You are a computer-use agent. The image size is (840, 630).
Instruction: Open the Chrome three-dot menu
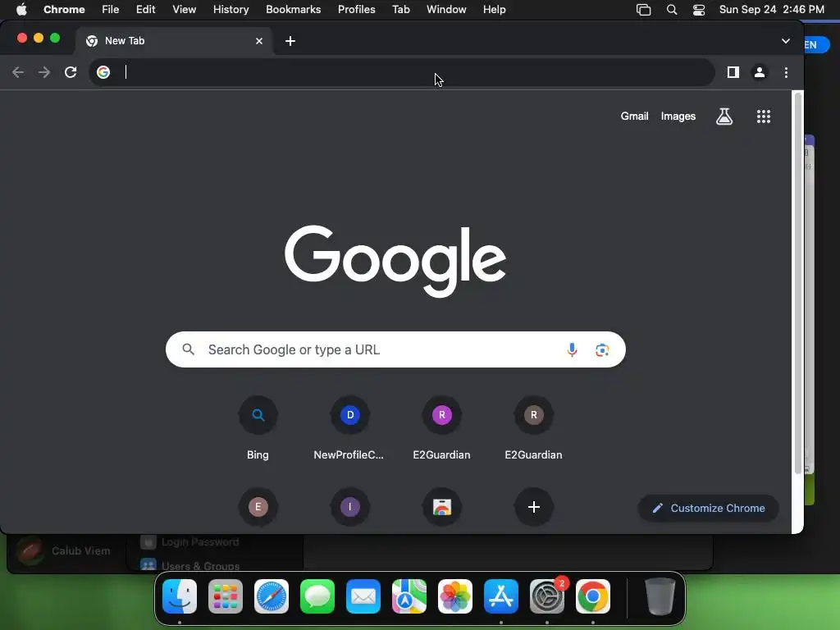click(x=786, y=72)
